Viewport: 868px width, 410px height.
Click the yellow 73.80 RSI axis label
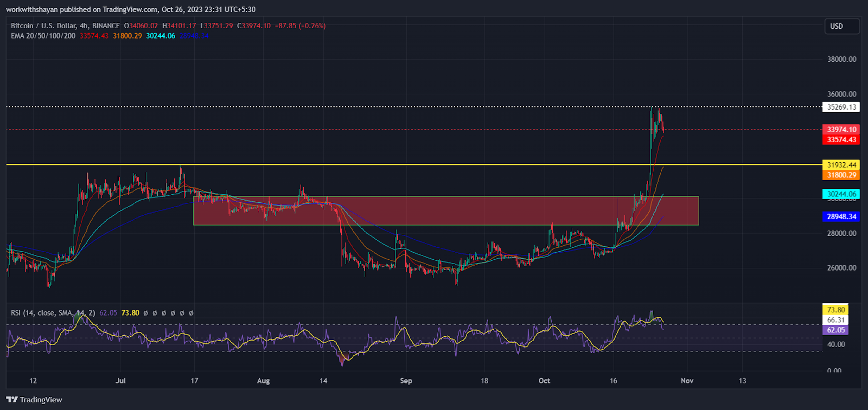tap(836, 310)
